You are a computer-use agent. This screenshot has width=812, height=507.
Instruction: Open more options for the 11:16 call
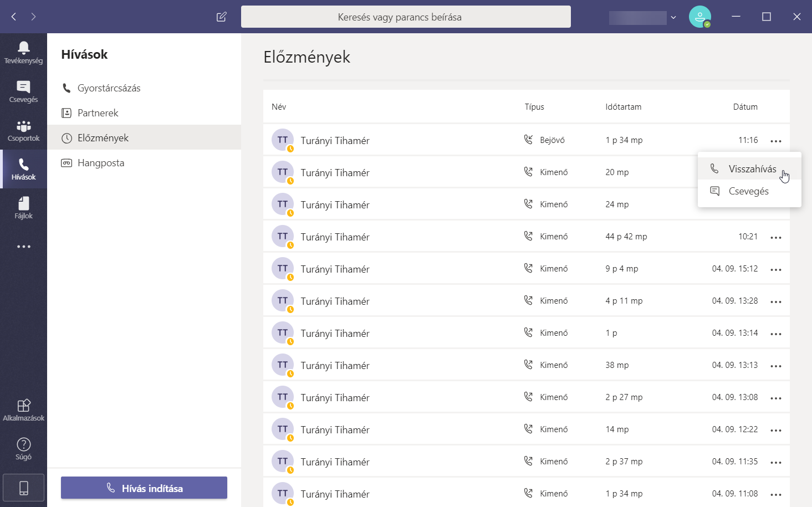tap(776, 141)
